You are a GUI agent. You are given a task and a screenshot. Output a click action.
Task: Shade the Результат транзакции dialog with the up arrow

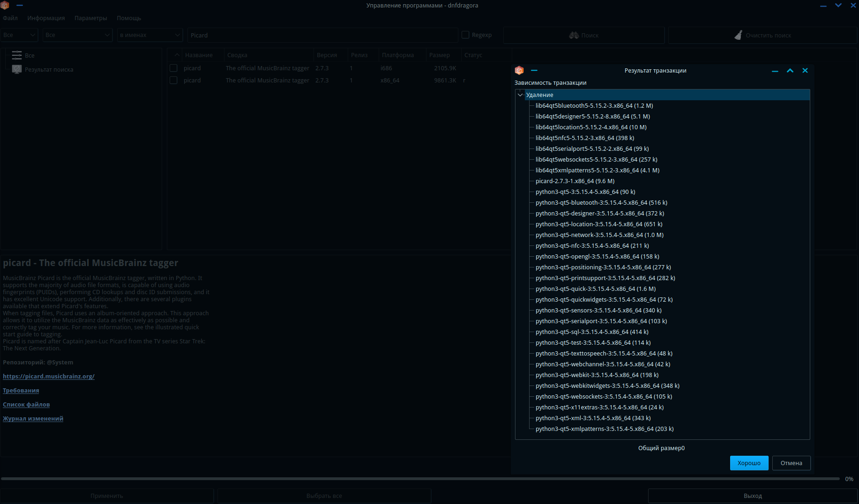[x=790, y=70]
